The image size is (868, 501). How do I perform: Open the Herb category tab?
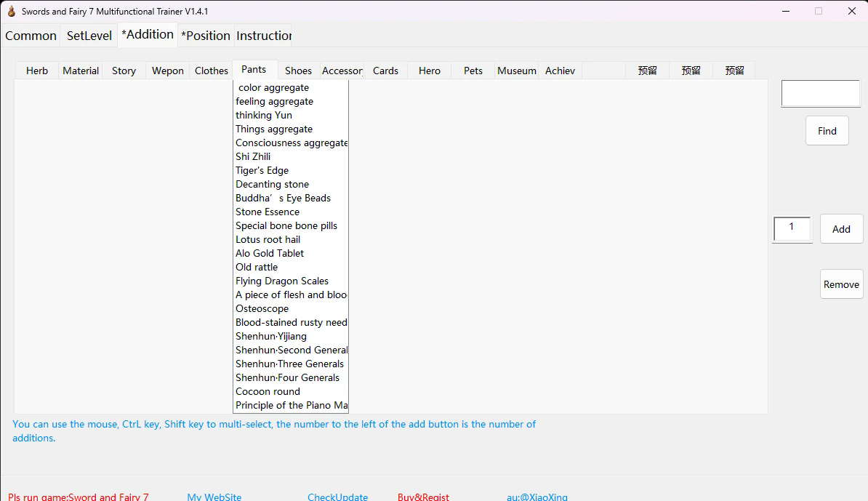pos(37,71)
